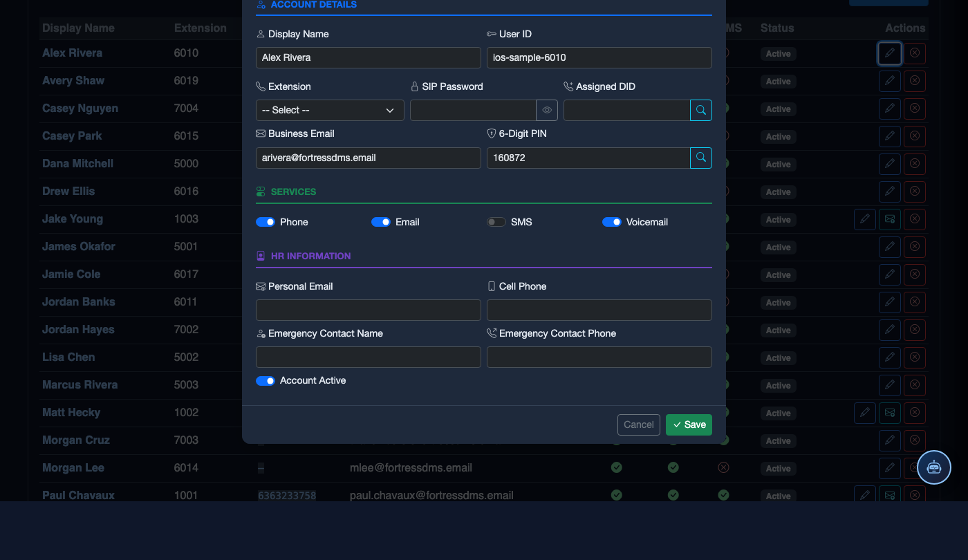Click the 6-Digit PIN search icon
Image resolution: width=968 pixels, height=560 pixels.
click(x=701, y=158)
